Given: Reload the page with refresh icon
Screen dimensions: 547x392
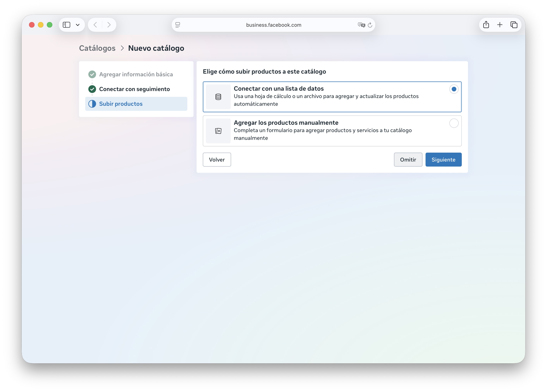Looking at the screenshot, I should pyautogui.click(x=370, y=25).
